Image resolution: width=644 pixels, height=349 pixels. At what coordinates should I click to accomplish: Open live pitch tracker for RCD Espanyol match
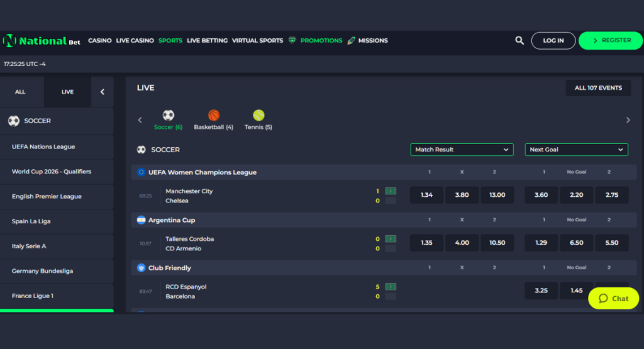click(391, 287)
